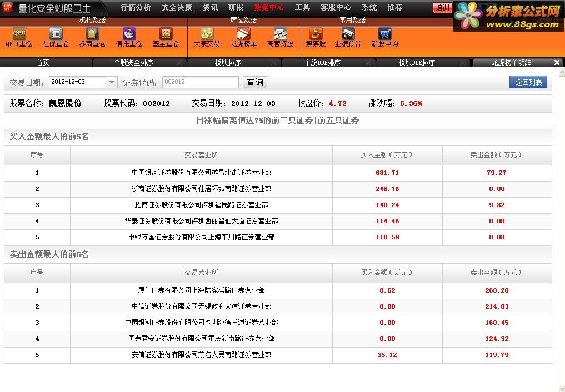Open 系统 menu

pos(369,7)
